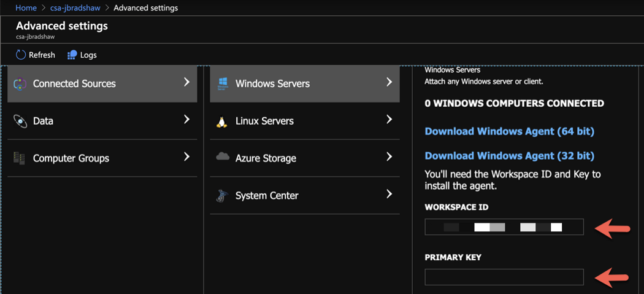The width and height of the screenshot is (644, 294).
Task: Click the Primary Key field
Action: [x=504, y=277]
